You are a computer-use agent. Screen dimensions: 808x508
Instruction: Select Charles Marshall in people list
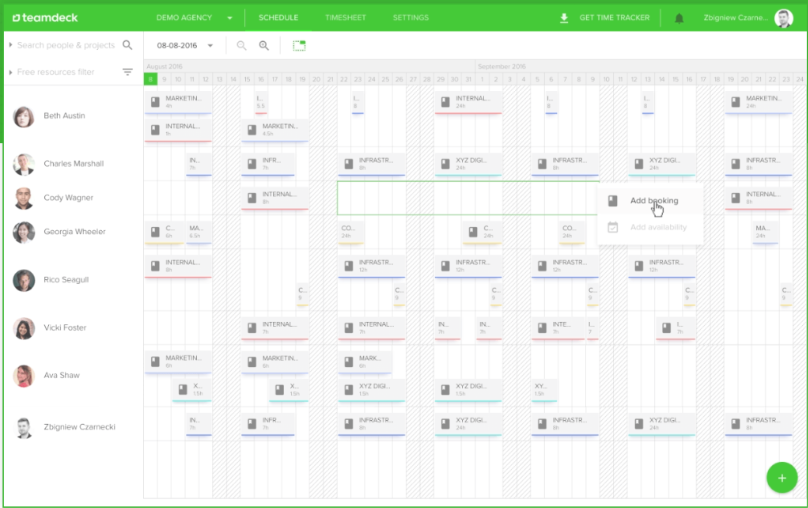coord(74,164)
